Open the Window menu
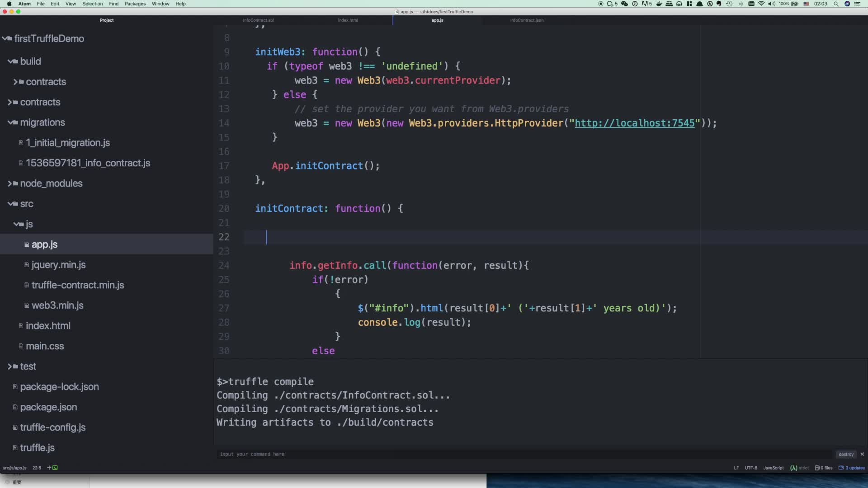 tap(160, 4)
